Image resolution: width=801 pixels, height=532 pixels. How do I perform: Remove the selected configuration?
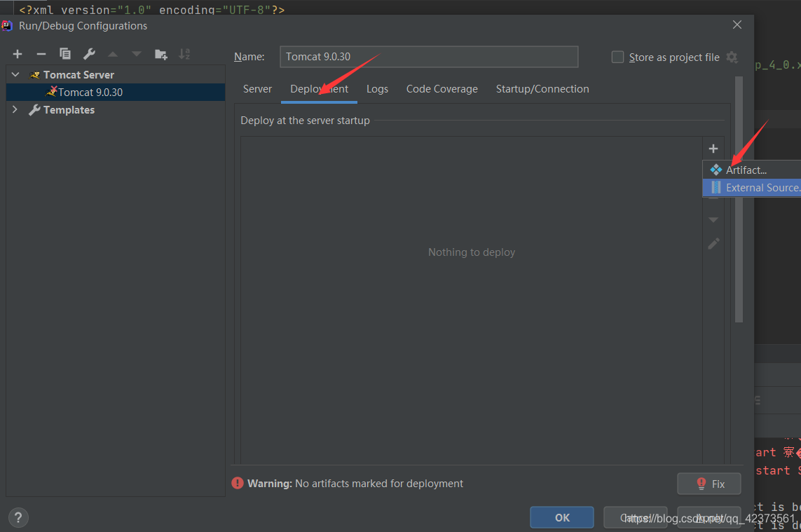pos(41,54)
